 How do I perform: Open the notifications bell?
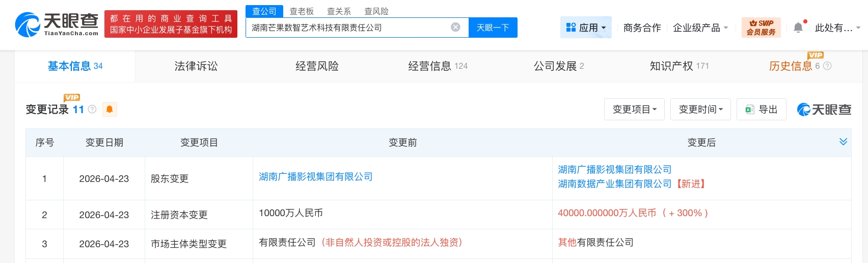798,28
